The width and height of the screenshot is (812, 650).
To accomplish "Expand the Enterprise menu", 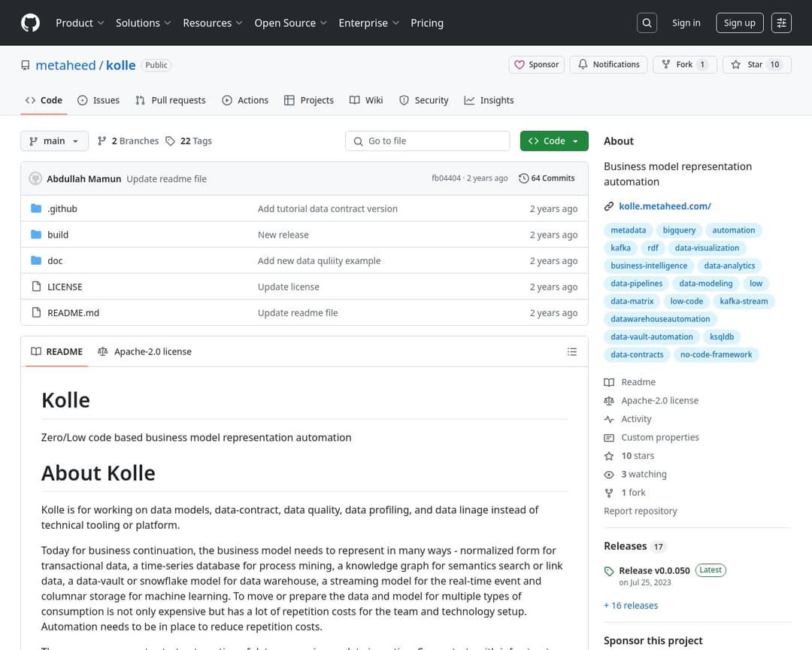I will point(368,23).
